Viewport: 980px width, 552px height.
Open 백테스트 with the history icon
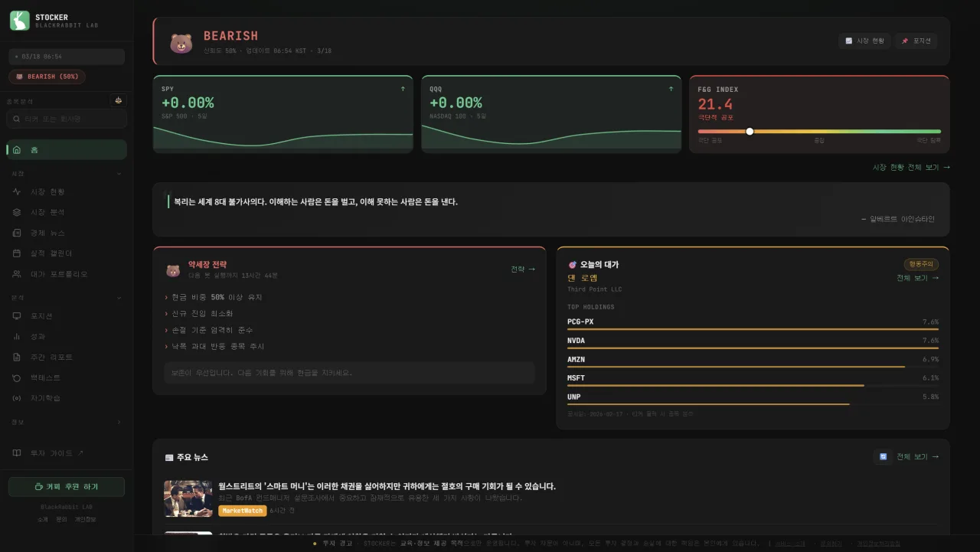click(16, 377)
